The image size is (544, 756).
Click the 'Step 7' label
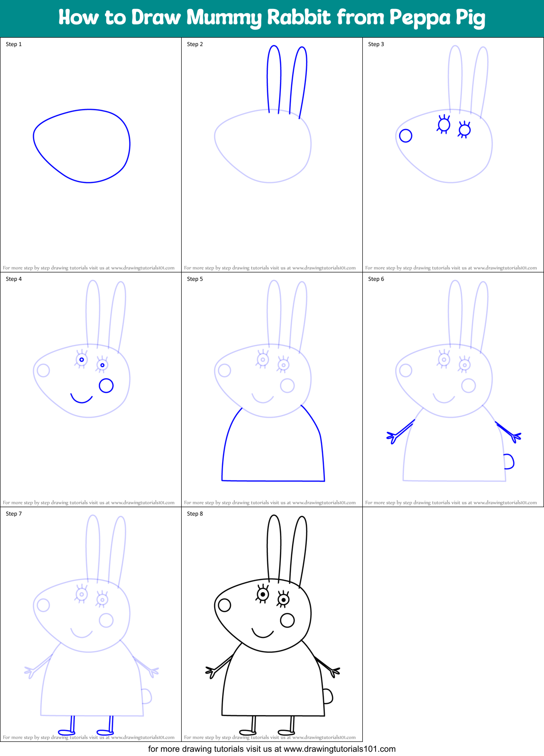pos(14,514)
